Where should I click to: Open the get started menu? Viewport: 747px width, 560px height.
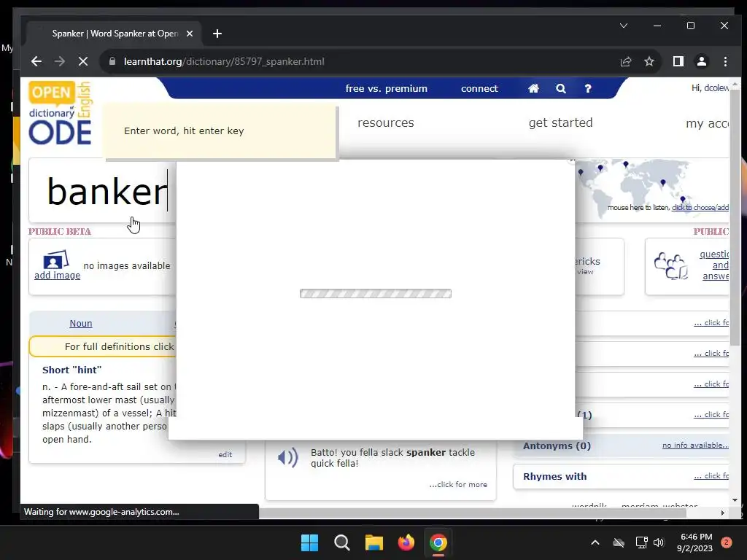(x=561, y=122)
